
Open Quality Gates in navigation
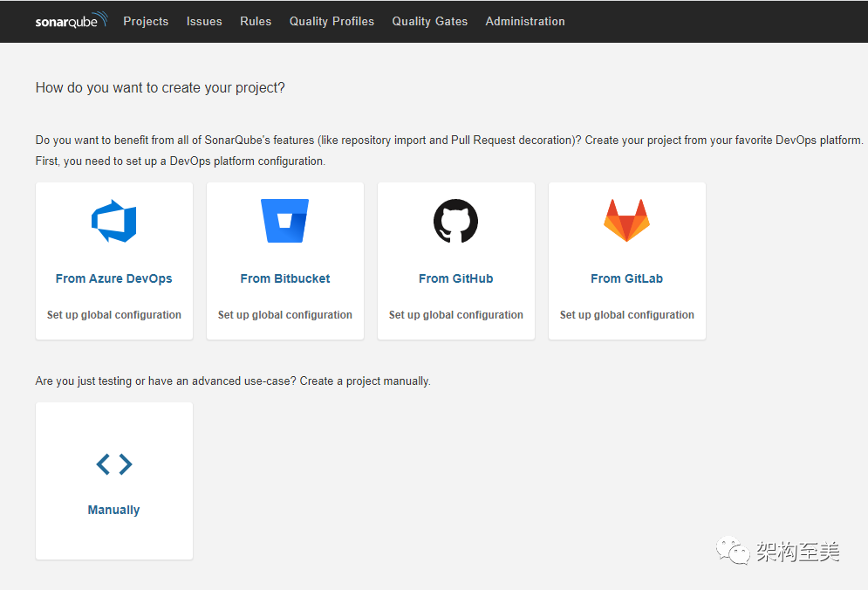[x=430, y=21]
